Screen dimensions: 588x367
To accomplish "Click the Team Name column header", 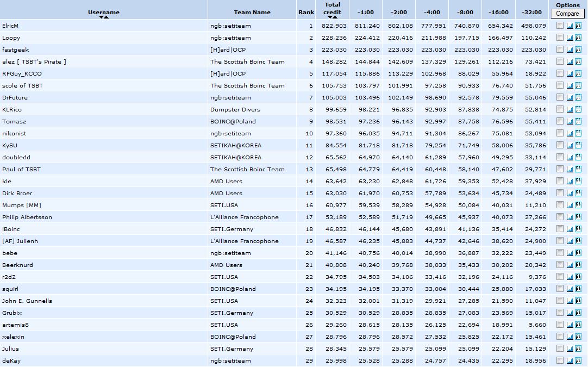I will tap(252, 12).
